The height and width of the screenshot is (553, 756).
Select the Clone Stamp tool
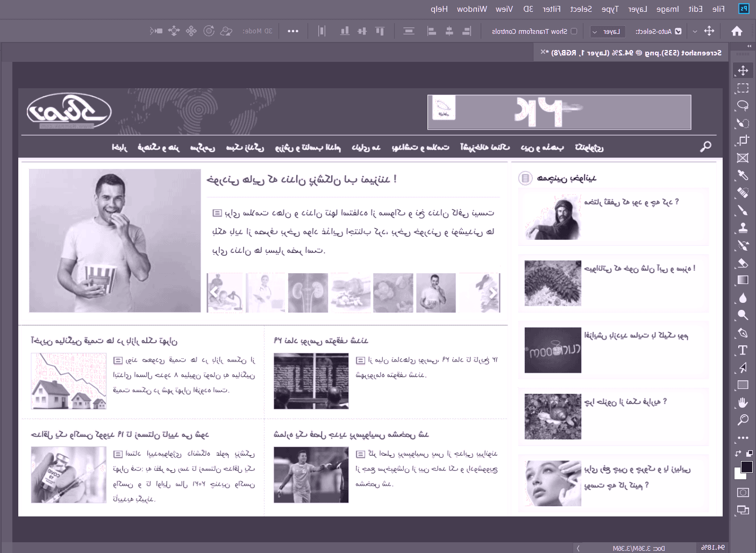(743, 228)
